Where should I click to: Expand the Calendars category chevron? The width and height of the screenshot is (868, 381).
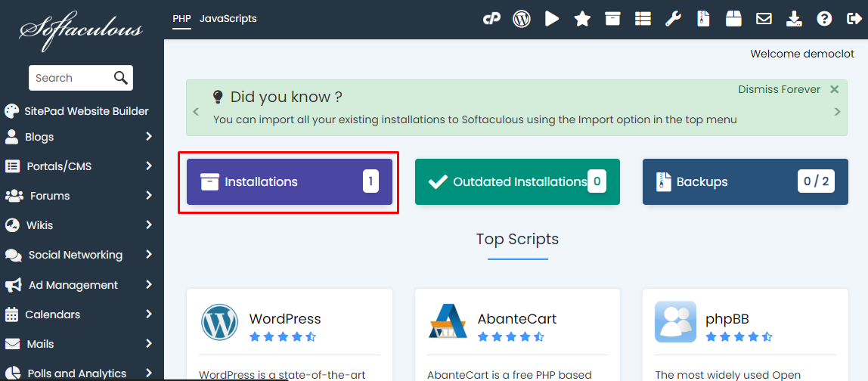click(148, 314)
